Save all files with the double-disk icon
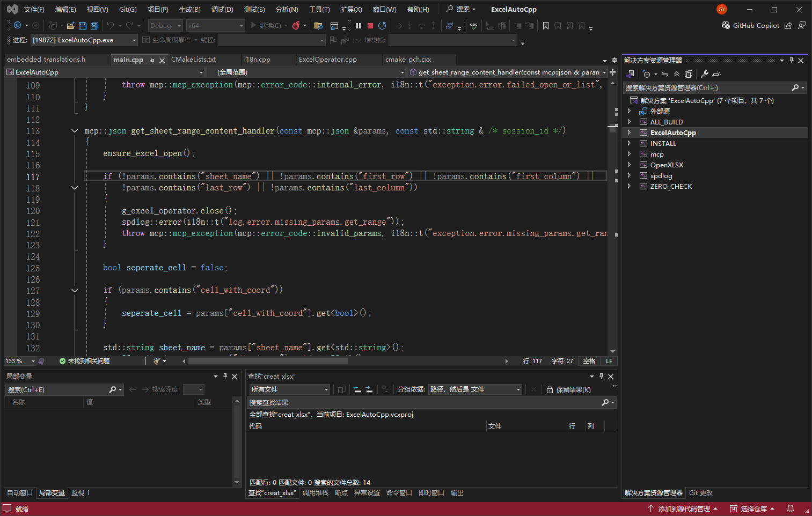This screenshot has height=516, width=812. (94, 25)
